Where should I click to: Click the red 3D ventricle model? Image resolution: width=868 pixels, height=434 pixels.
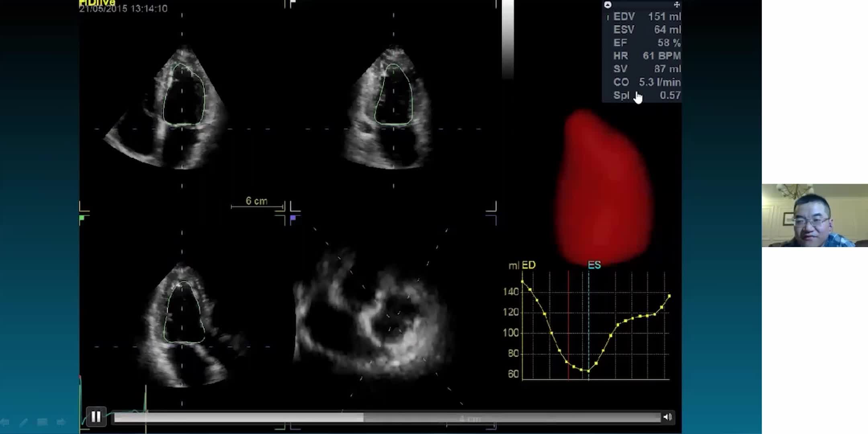pos(603,189)
